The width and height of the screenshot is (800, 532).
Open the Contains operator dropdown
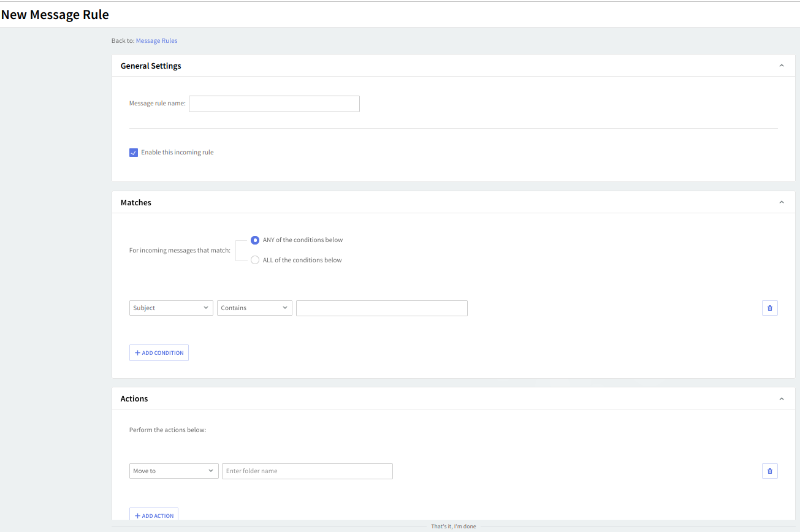pyautogui.click(x=254, y=308)
